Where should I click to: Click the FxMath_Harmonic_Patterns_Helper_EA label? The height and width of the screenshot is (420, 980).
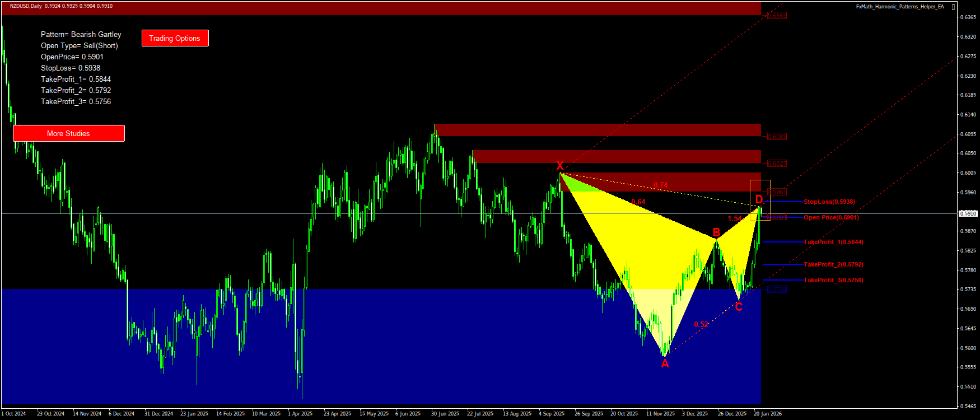pos(900,7)
